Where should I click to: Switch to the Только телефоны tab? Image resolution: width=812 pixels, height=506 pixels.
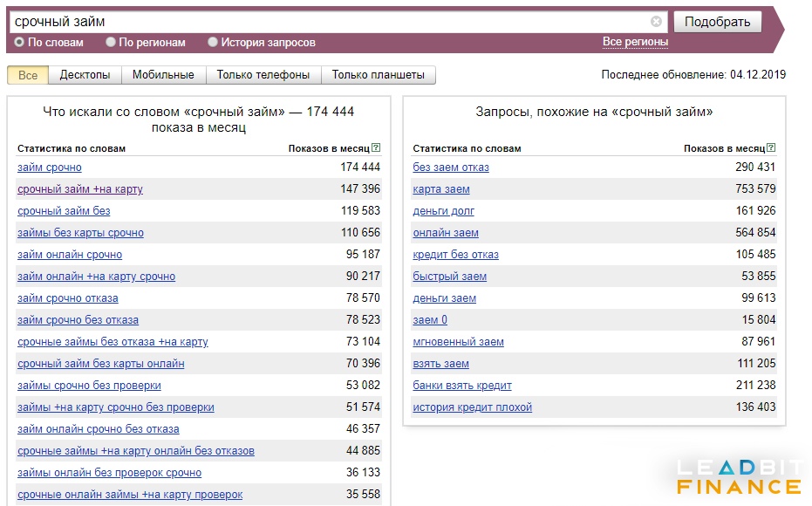[x=263, y=74]
